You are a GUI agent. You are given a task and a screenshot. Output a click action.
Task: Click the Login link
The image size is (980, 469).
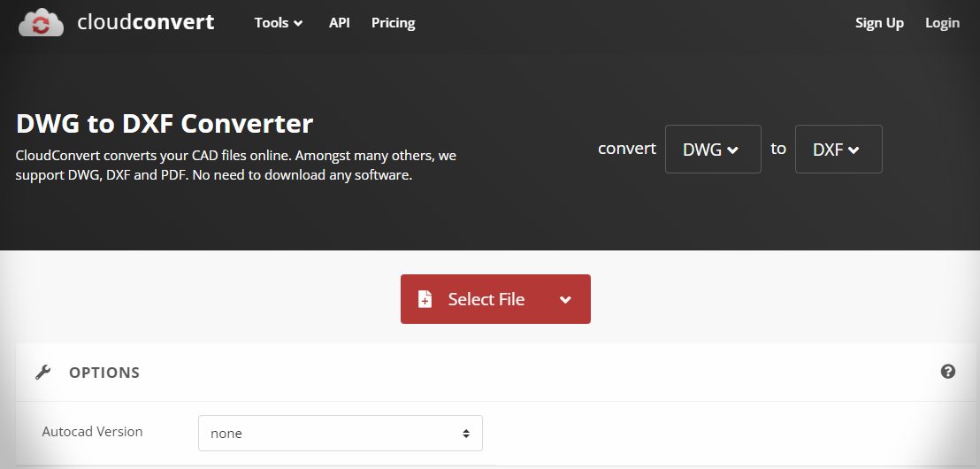click(943, 23)
